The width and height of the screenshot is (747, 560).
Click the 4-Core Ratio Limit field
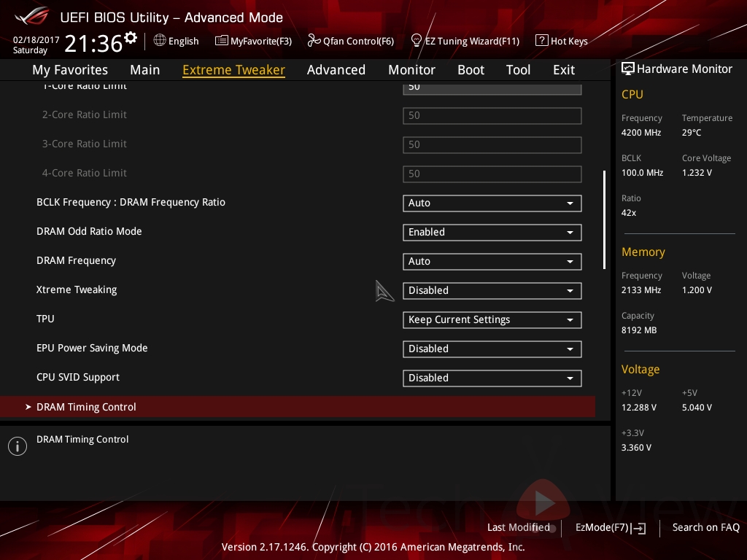coord(492,174)
